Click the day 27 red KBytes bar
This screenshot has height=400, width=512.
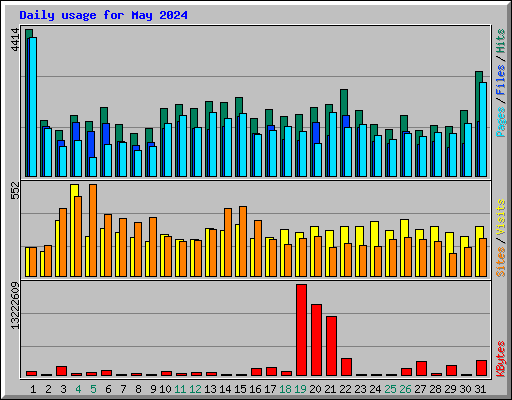click(x=421, y=368)
